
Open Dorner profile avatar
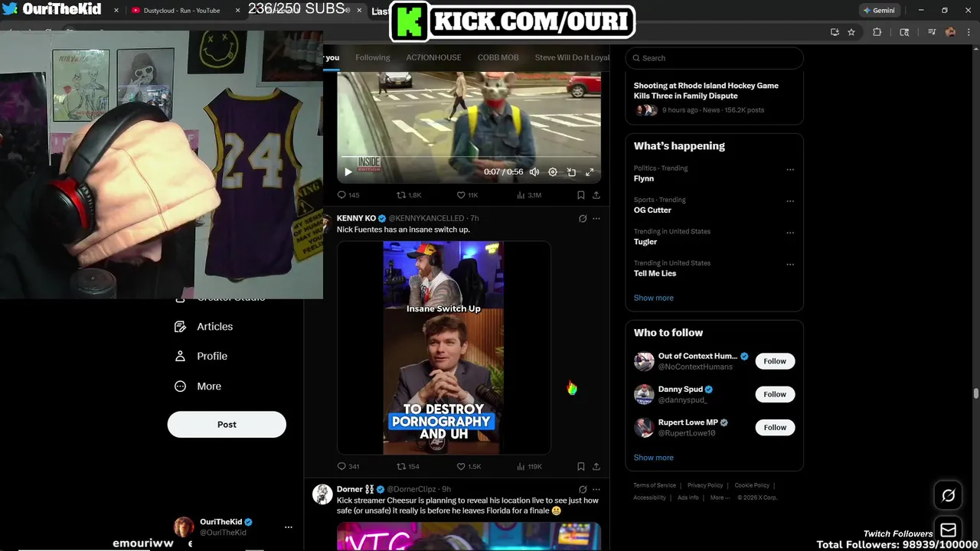click(x=322, y=494)
